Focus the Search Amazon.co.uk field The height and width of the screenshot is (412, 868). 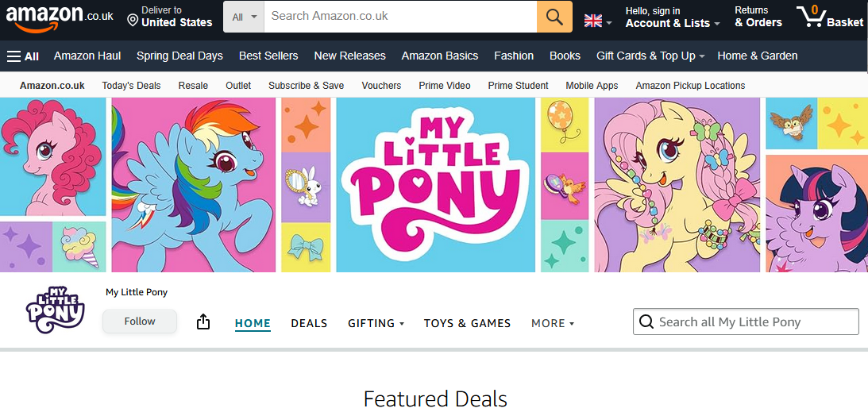(x=400, y=17)
